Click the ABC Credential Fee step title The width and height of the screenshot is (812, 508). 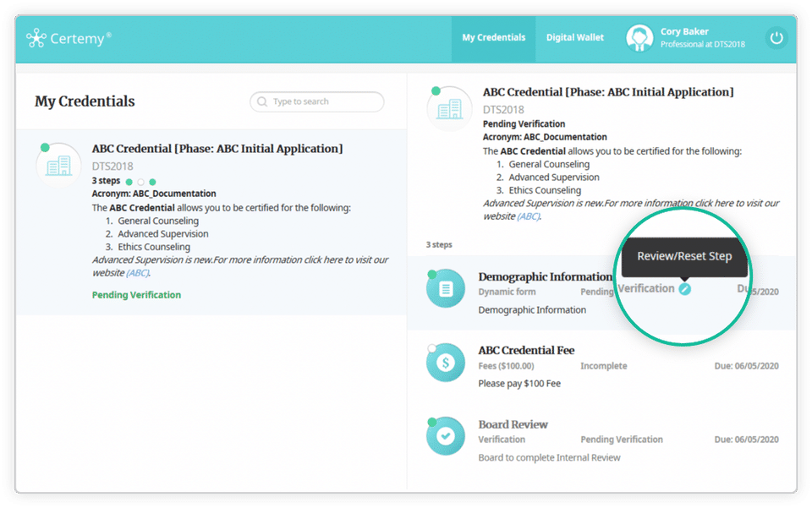tap(526, 350)
